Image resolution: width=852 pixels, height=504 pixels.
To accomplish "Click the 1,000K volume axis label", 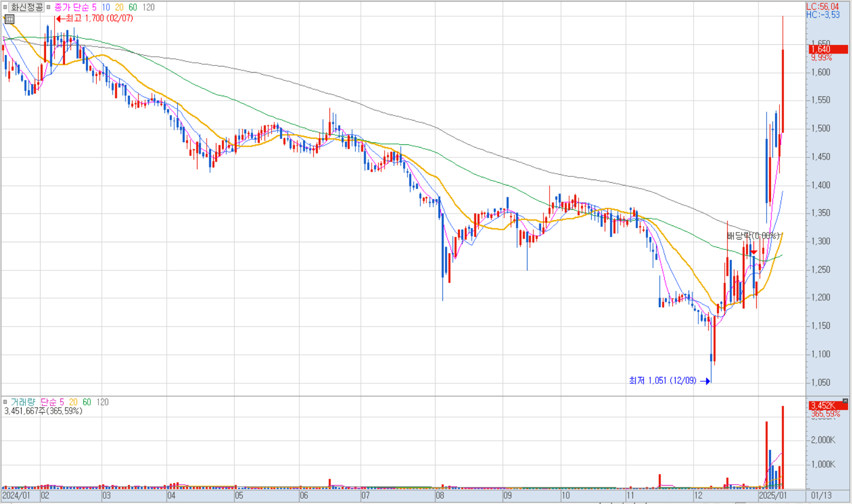I will pyautogui.click(x=823, y=465).
